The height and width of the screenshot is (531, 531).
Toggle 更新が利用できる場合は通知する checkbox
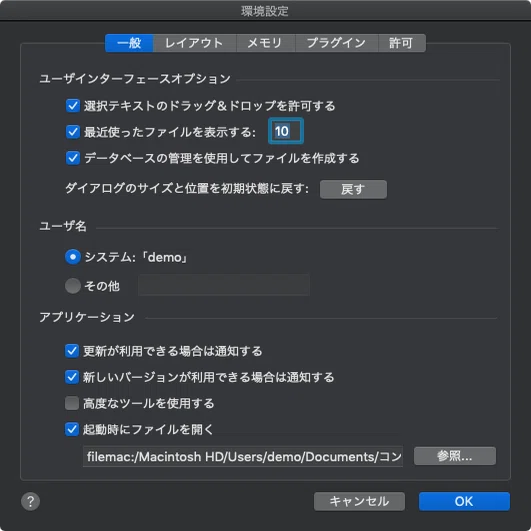[72, 351]
